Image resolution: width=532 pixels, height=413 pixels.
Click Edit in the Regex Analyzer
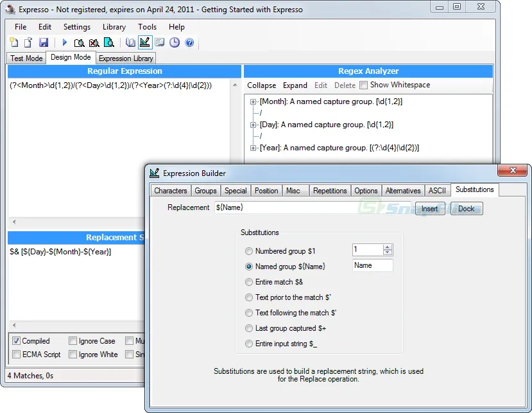pos(321,85)
